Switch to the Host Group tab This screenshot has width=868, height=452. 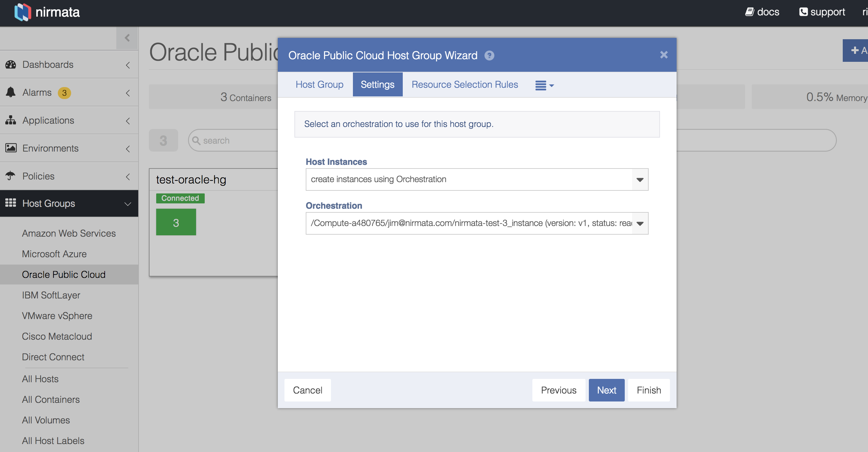(x=319, y=84)
